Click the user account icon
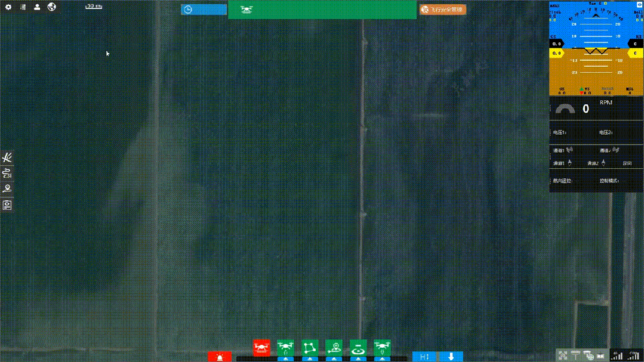Viewport: 644px width, 362px height. click(37, 7)
